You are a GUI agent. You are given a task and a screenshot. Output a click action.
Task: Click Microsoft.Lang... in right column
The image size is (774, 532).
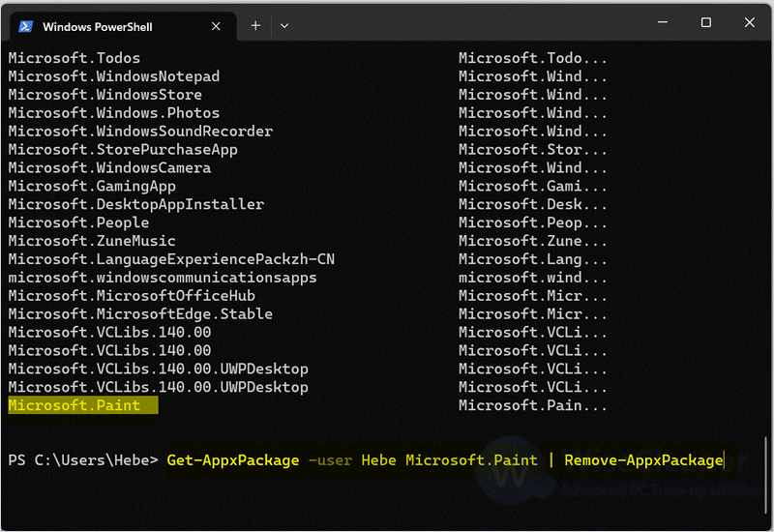(533, 259)
